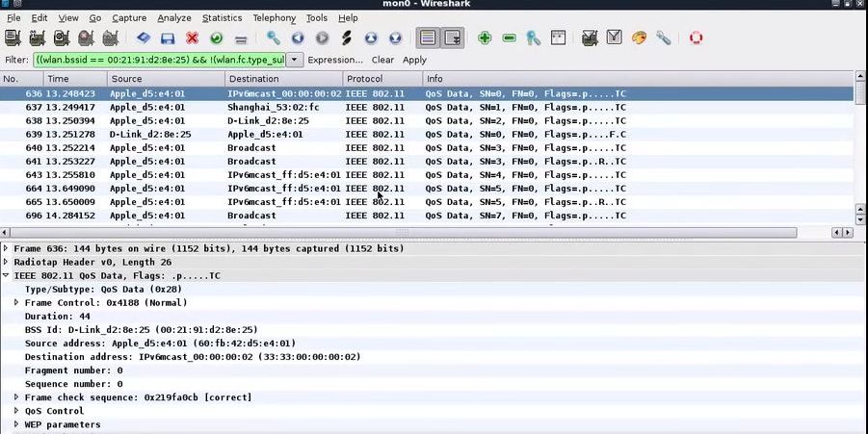Viewport: 868px width, 434px height.
Task: Open the View menu
Action: click(68, 18)
